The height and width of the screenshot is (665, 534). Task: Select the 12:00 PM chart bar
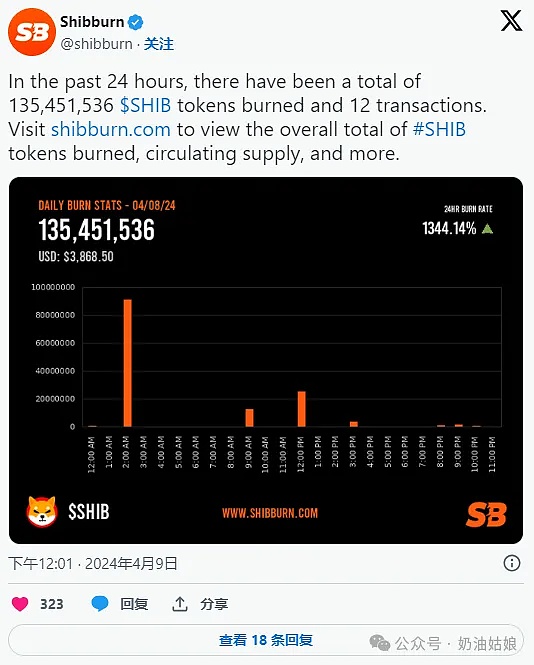[302, 409]
